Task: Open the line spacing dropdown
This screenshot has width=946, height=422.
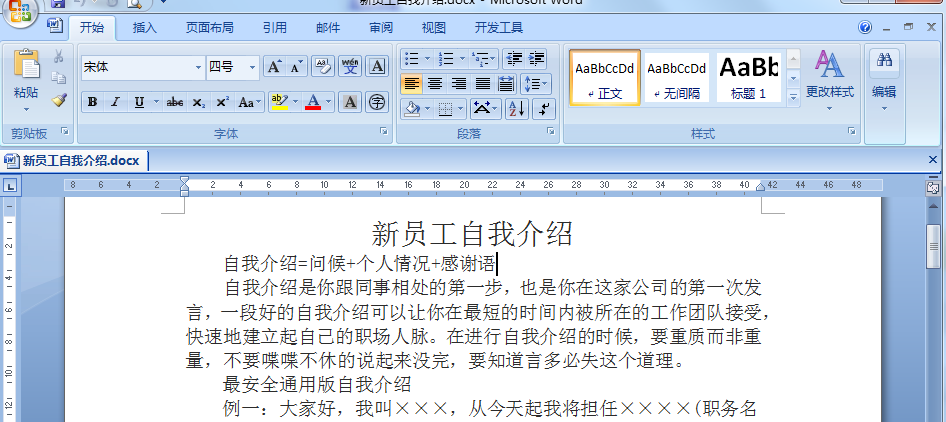Action: [535, 83]
